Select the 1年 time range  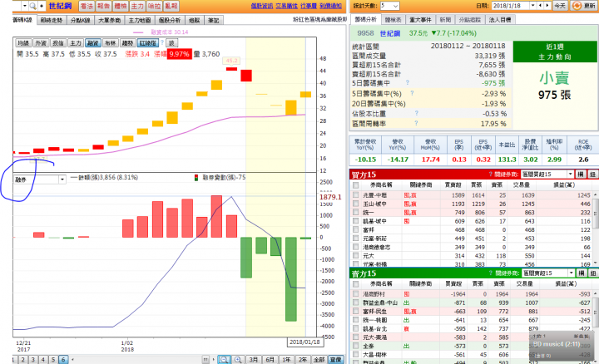click(286, 359)
